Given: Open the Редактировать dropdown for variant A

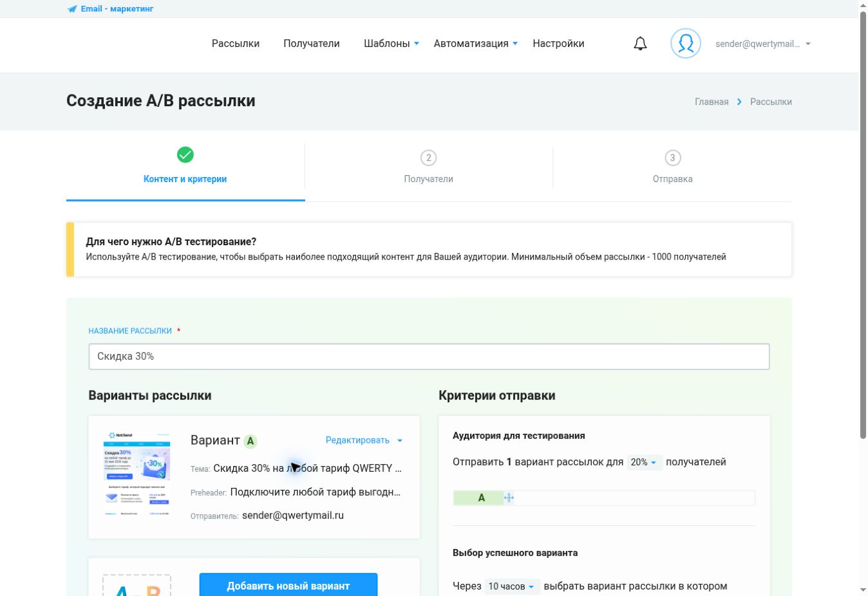Looking at the screenshot, I should coord(364,440).
